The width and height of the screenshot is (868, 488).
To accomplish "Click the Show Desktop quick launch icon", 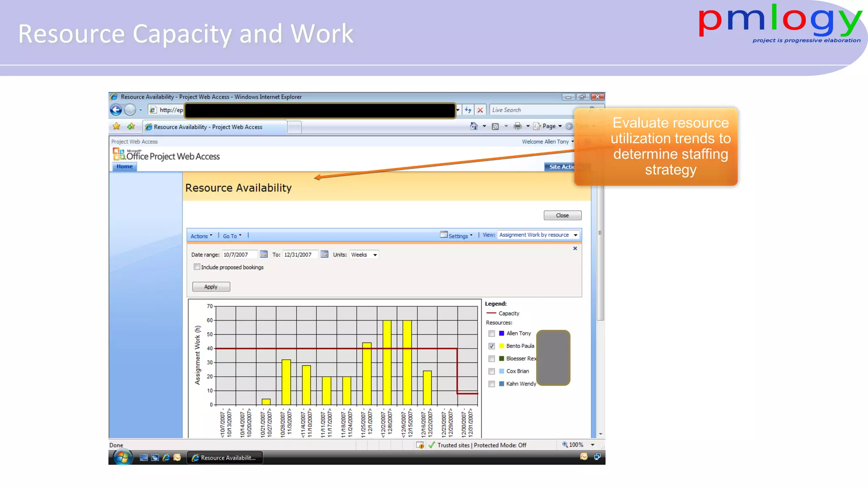I will 144,458.
